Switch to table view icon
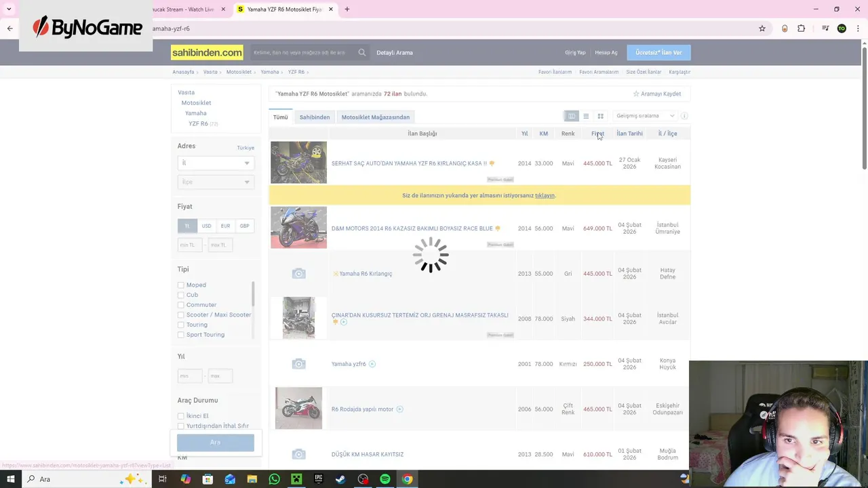The width and height of the screenshot is (868, 488). point(572,116)
